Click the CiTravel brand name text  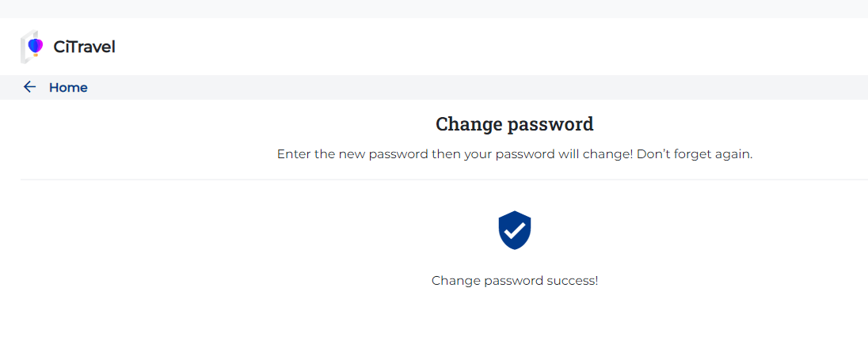point(84,47)
